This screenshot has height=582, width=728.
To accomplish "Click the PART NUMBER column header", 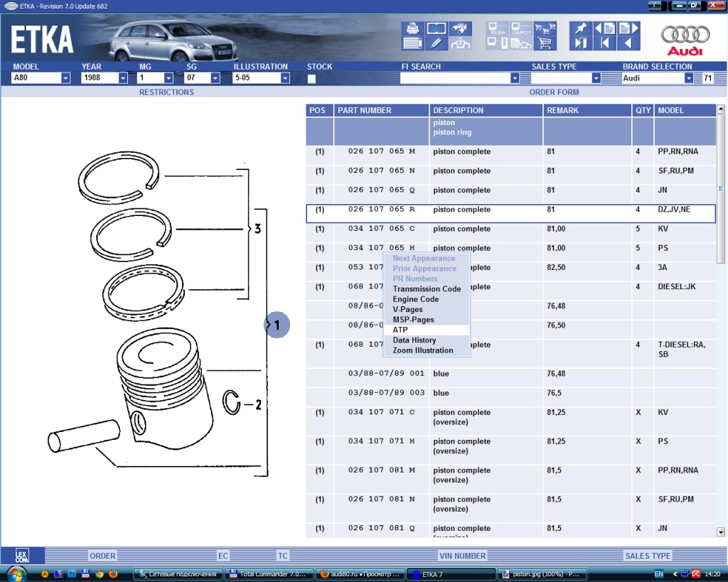I will tap(381, 110).
